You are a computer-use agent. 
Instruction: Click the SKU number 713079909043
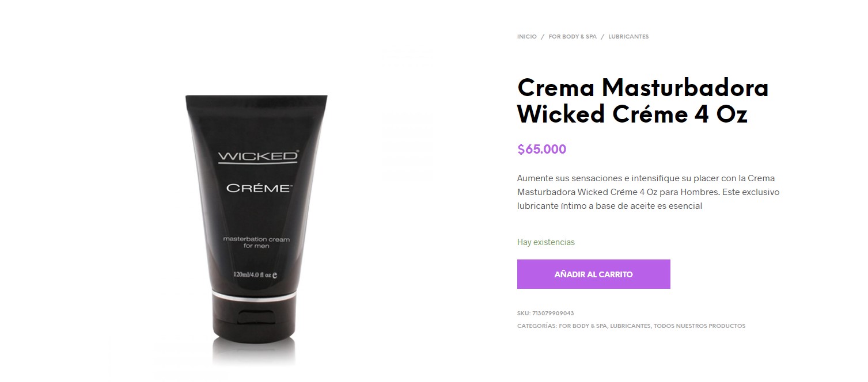(x=553, y=314)
